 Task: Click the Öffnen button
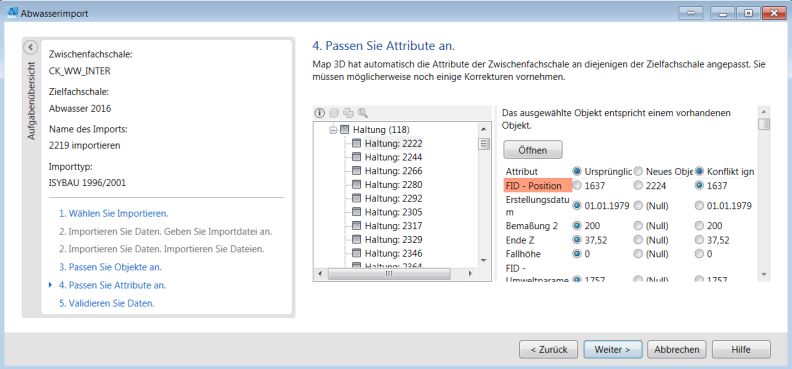pyautogui.click(x=532, y=150)
